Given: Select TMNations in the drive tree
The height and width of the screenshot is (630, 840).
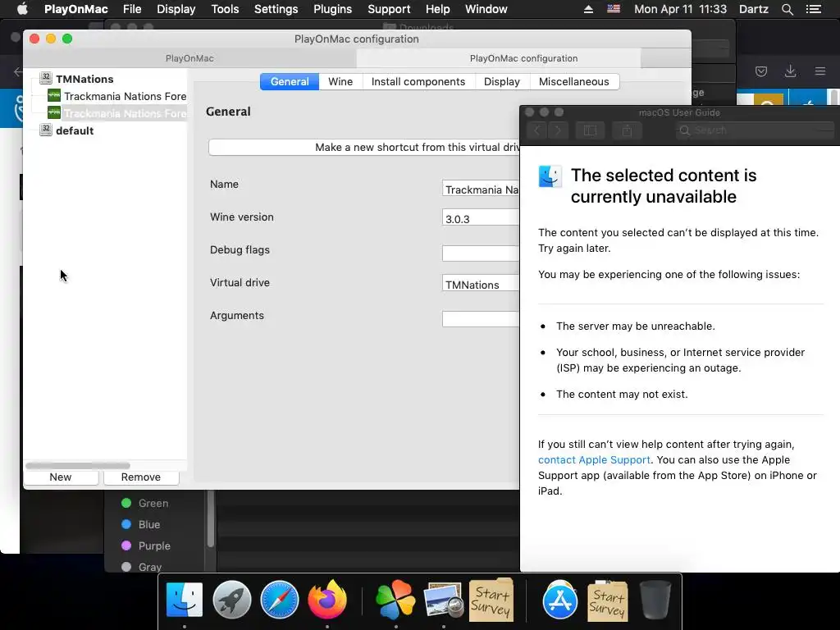Looking at the screenshot, I should [84, 79].
